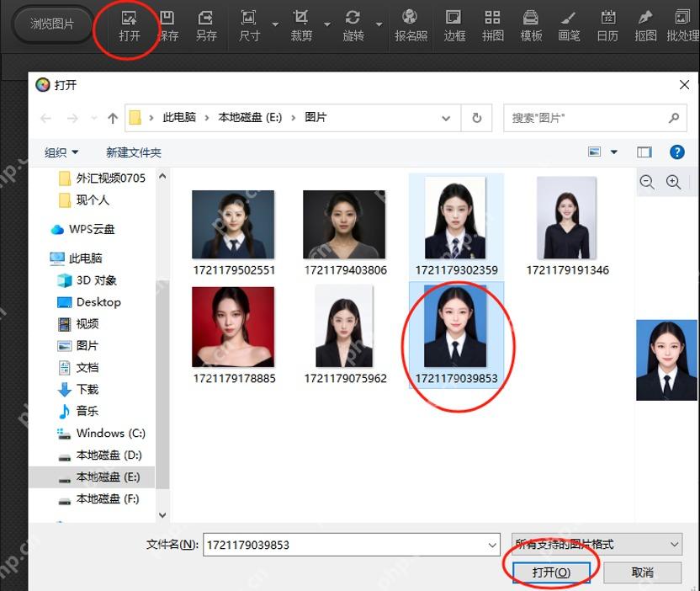Select the 画笔 brush tool
This screenshot has width=700, height=591.
569,26
